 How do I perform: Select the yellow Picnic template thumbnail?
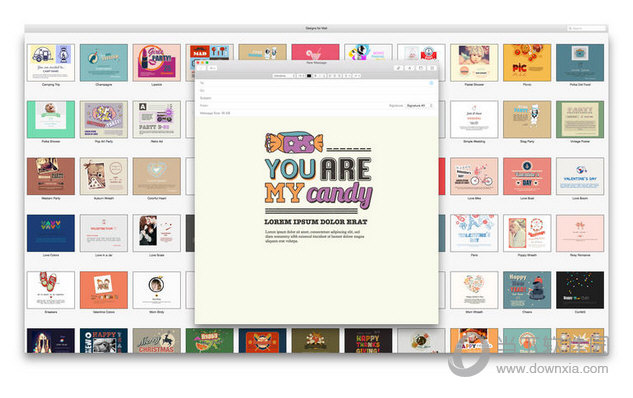527,63
